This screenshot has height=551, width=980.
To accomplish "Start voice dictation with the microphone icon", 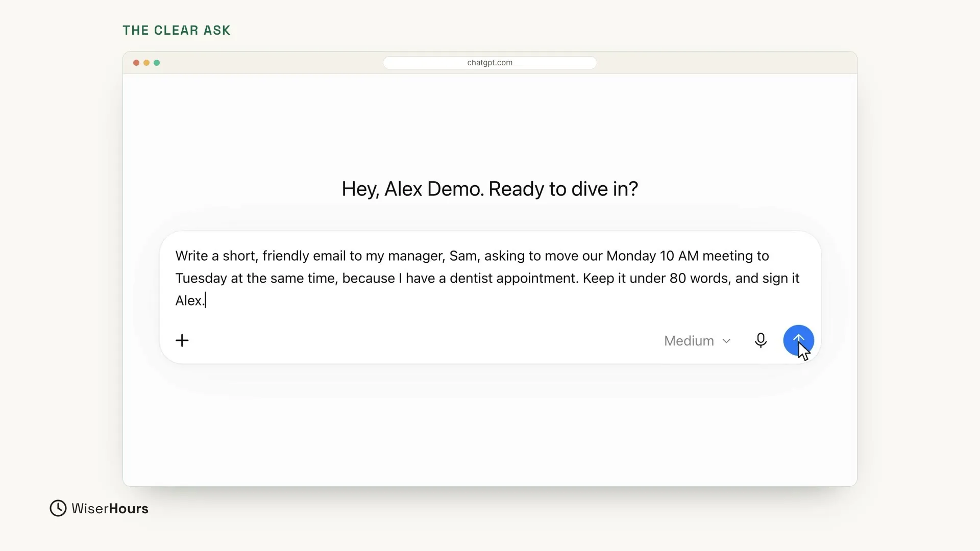I will pyautogui.click(x=761, y=340).
